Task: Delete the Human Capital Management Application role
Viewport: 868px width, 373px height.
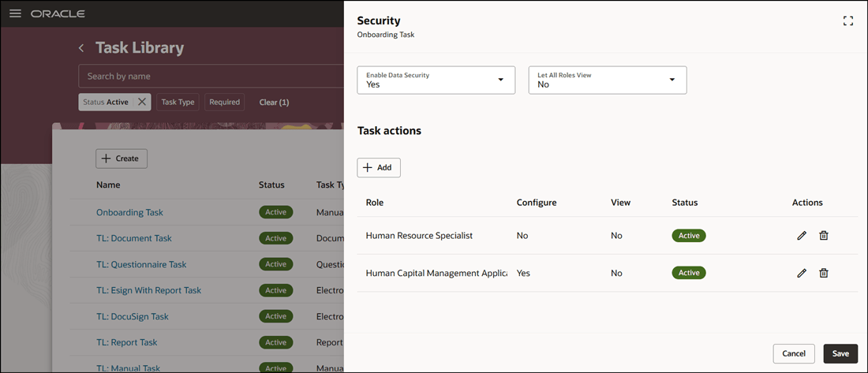Action: tap(824, 273)
